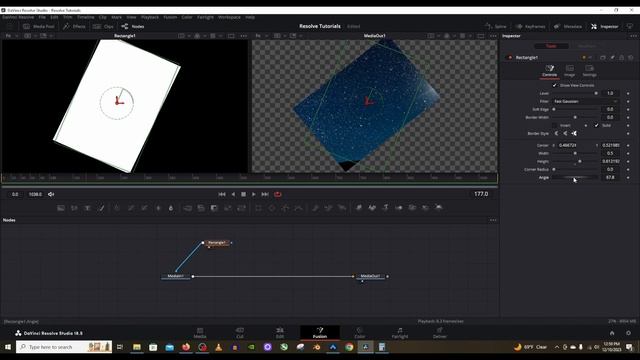Adjust the Height slider handle
Viewport: 640px width, 360px height.
pyautogui.click(x=580, y=162)
